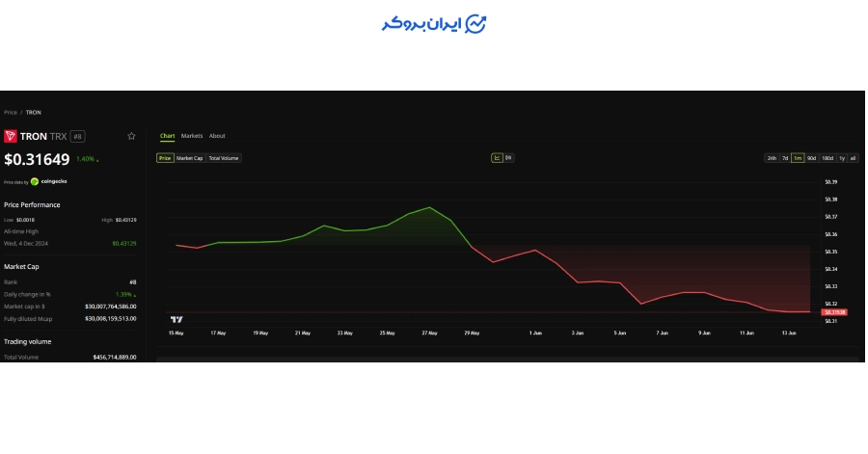Image resolution: width=868 pixels, height=454 pixels.
Task: Click the red current price label on axis
Action: 834,312
